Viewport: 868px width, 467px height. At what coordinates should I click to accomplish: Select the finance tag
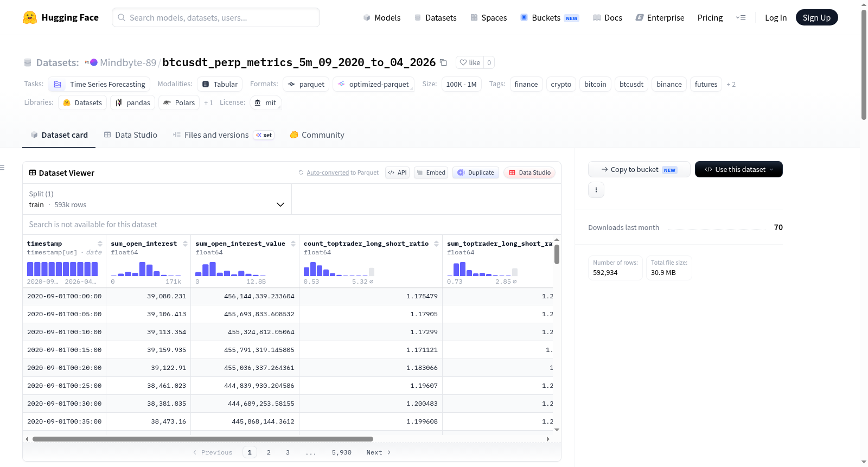pyautogui.click(x=526, y=84)
